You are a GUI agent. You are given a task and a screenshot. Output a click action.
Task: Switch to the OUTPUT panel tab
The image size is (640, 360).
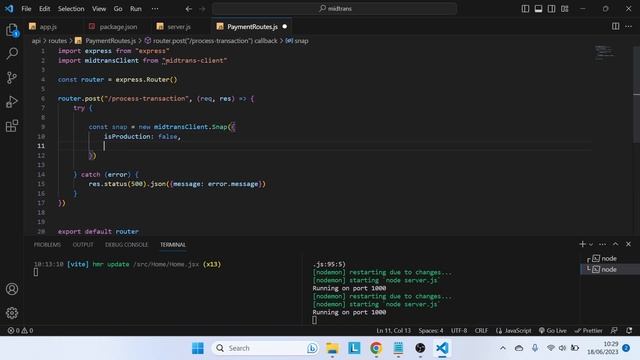click(83, 244)
